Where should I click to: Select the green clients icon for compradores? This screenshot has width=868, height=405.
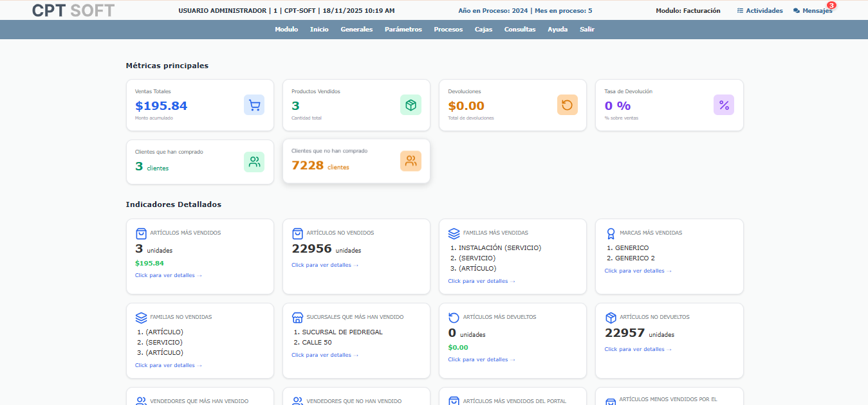point(254,161)
